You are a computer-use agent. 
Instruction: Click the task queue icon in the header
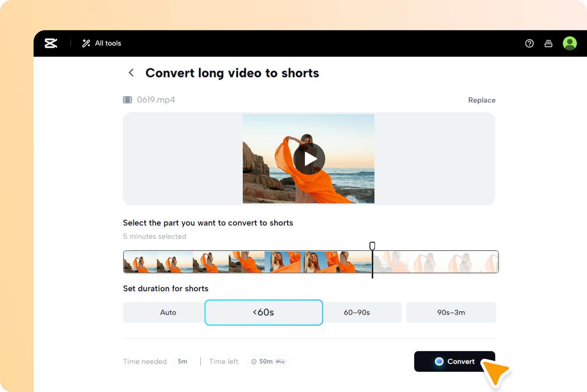click(548, 43)
